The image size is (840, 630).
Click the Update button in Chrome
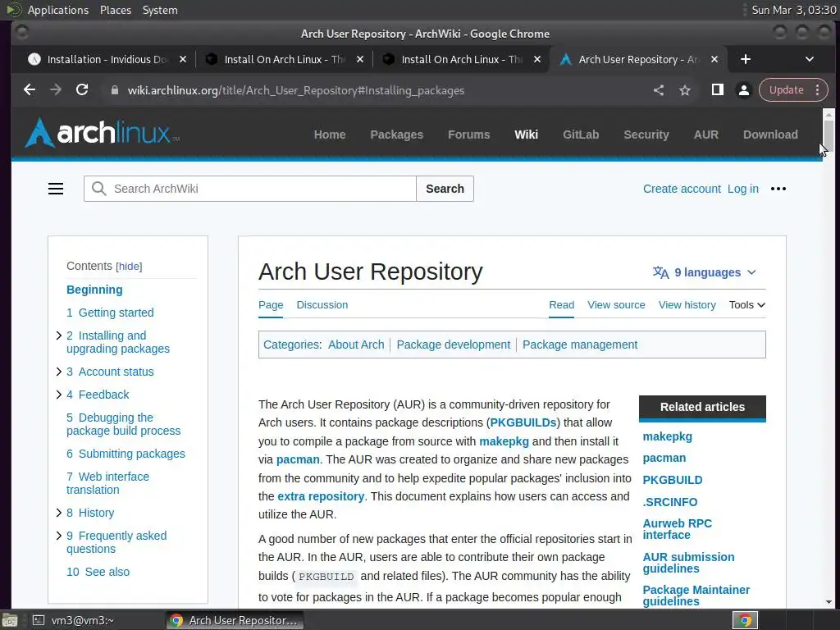tap(786, 90)
